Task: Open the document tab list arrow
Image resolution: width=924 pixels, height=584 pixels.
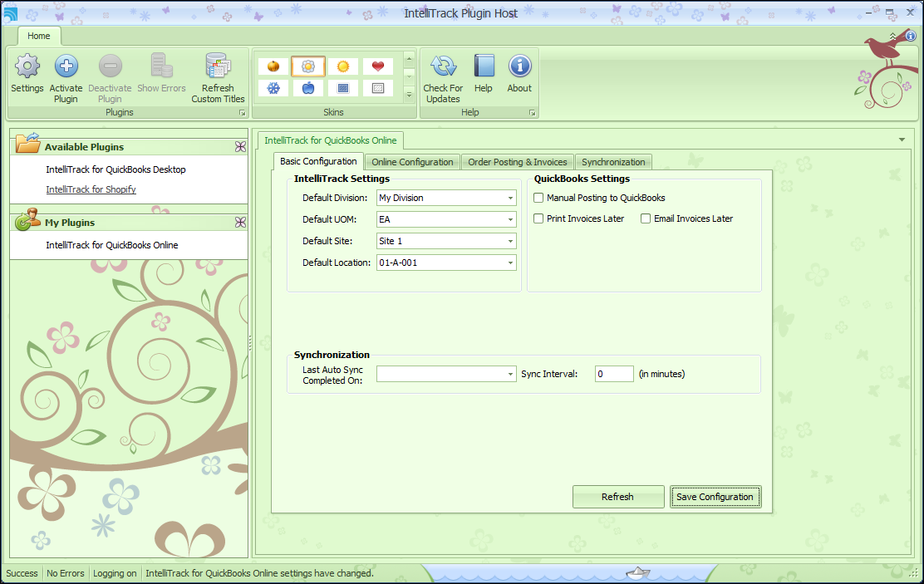Action: point(902,140)
